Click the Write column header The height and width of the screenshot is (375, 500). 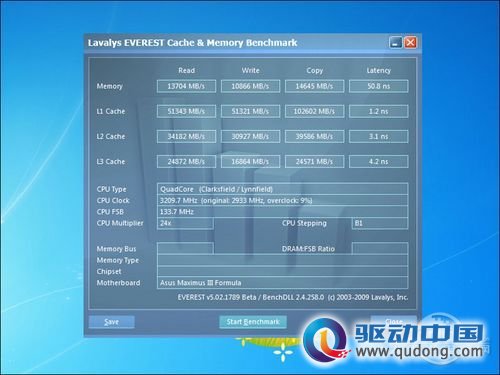(250, 70)
